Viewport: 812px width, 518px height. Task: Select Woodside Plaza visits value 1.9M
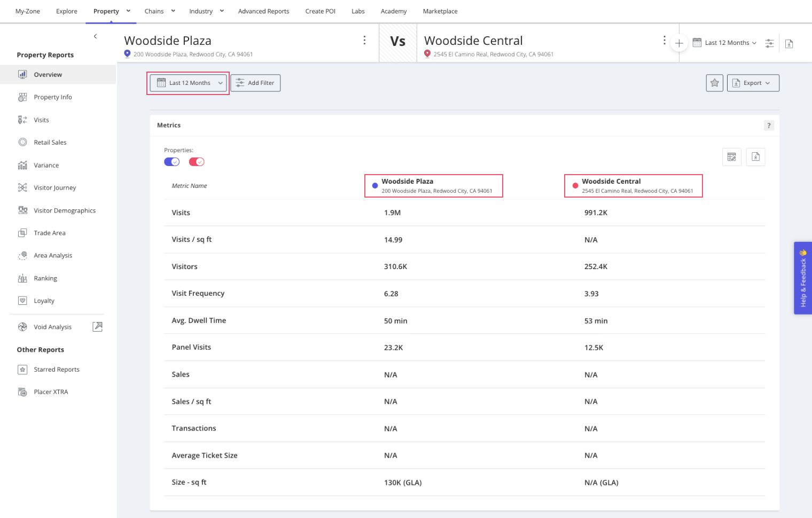[x=392, y=213]
